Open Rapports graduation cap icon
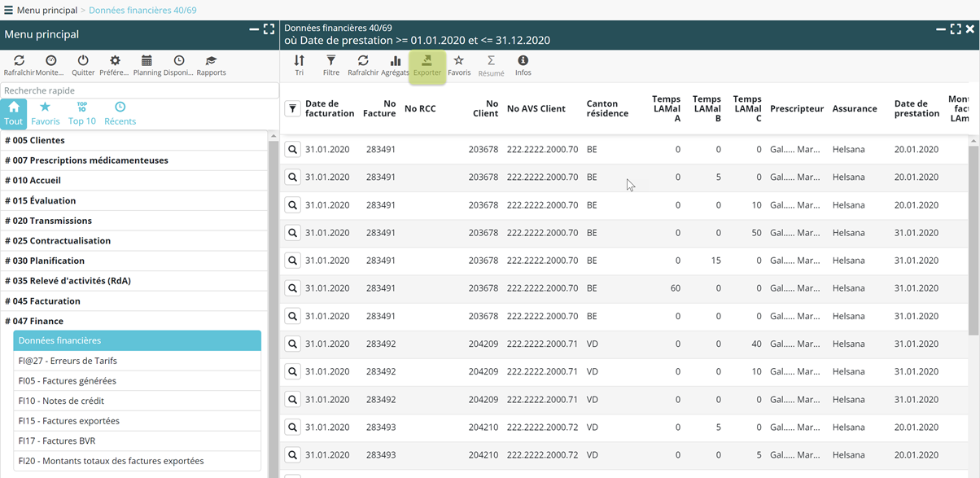 pyautogui.click(x=211, y=66)
